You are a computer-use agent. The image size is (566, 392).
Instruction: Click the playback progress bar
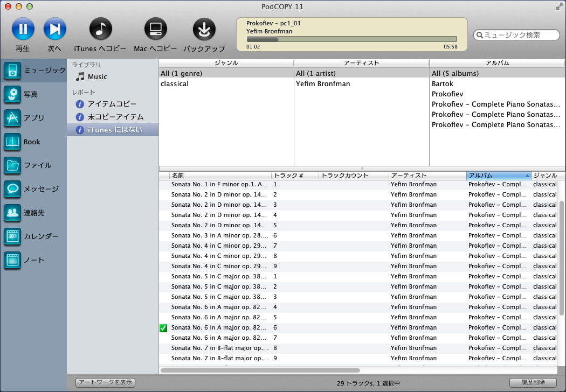coord(351,39)
